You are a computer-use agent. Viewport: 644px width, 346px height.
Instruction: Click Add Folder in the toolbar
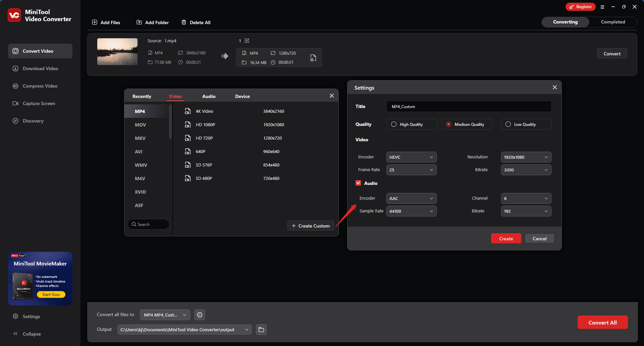pyautogui.click(x=153, y=22)
